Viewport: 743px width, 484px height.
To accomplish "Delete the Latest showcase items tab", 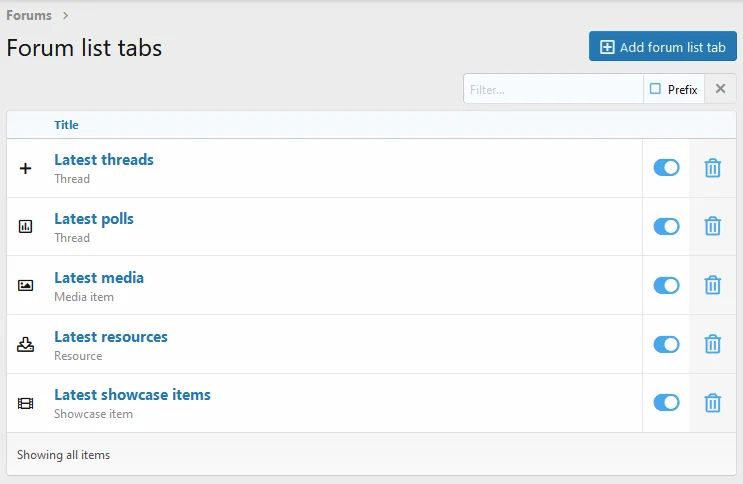I will tap(712, 403).
